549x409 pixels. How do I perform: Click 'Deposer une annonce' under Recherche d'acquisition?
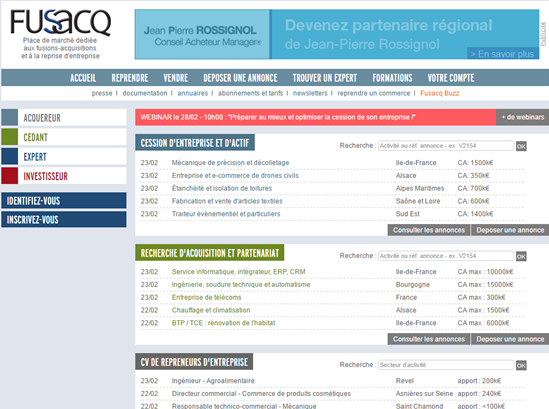pos(510,339)
